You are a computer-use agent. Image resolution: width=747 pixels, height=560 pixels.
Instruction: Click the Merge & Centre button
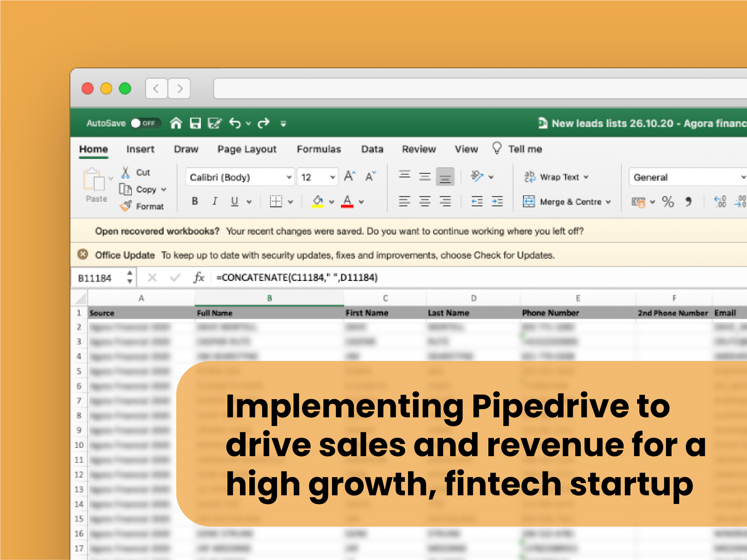click(x=562, y=201)
